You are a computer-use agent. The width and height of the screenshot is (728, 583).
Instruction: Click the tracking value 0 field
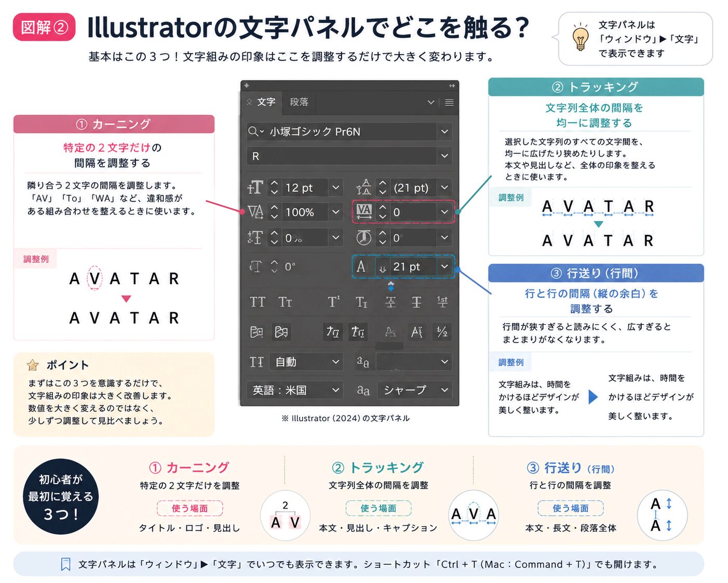point(413,212)
